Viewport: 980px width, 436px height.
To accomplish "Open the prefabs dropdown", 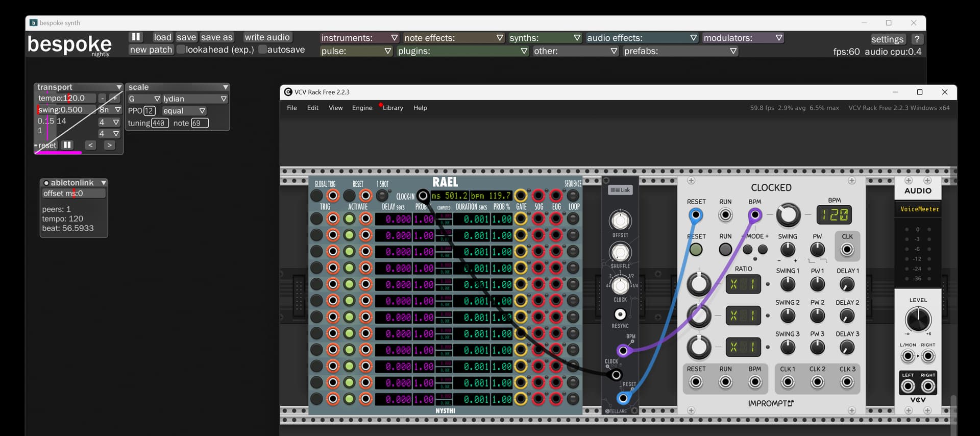I will click(x=680, y=51).
